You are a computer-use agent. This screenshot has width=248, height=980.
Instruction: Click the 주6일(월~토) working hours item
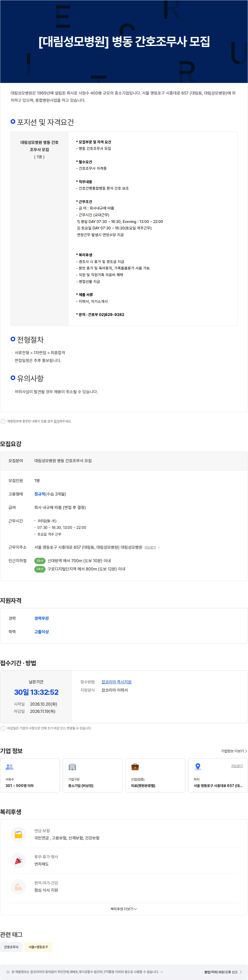[47, 521]
